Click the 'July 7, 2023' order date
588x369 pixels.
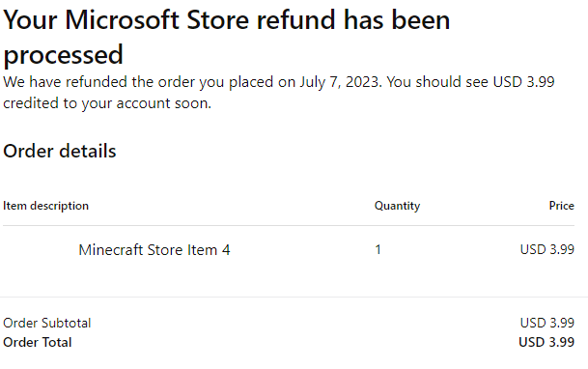pos(340,82)
